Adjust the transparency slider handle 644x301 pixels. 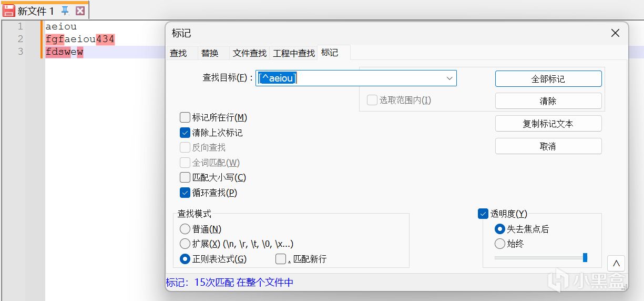(x=585, y=257)
